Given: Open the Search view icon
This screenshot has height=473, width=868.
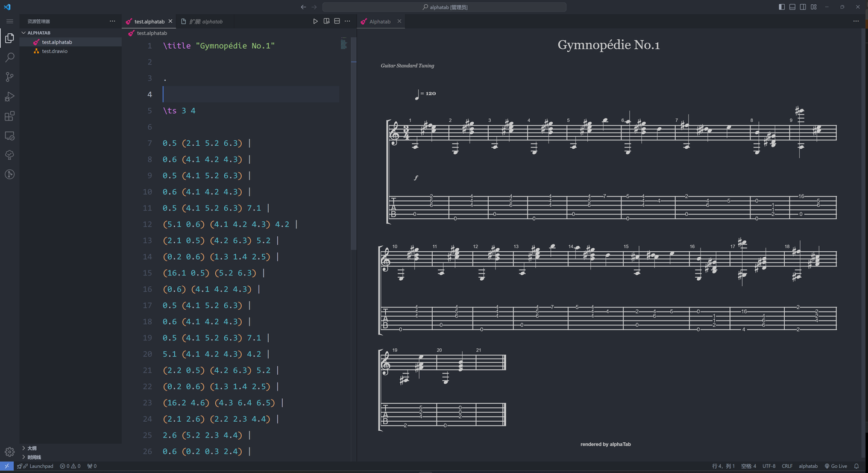Looking at the screenshot, I should 9,57.
